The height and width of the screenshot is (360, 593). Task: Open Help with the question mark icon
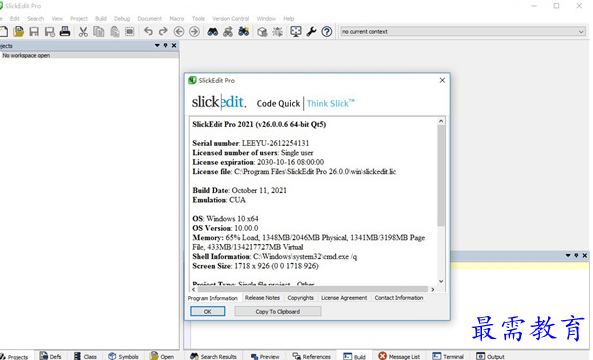327,31
